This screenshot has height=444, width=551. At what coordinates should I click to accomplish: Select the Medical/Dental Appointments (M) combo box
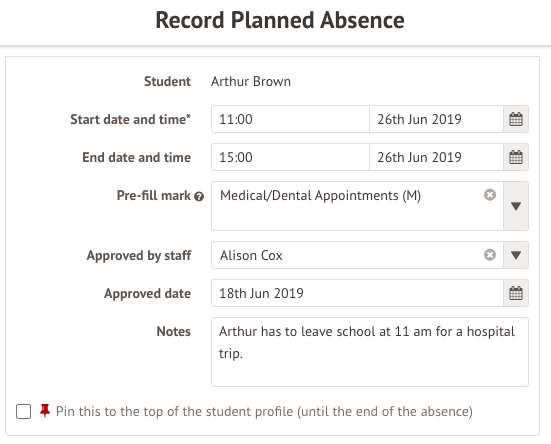pos(357,206)
